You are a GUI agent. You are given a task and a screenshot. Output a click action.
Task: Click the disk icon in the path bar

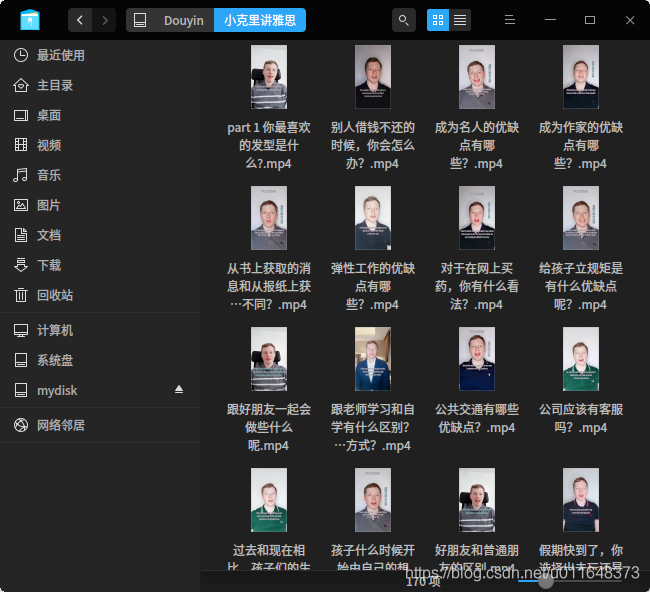pyautogui.click(x=140, y=20)
